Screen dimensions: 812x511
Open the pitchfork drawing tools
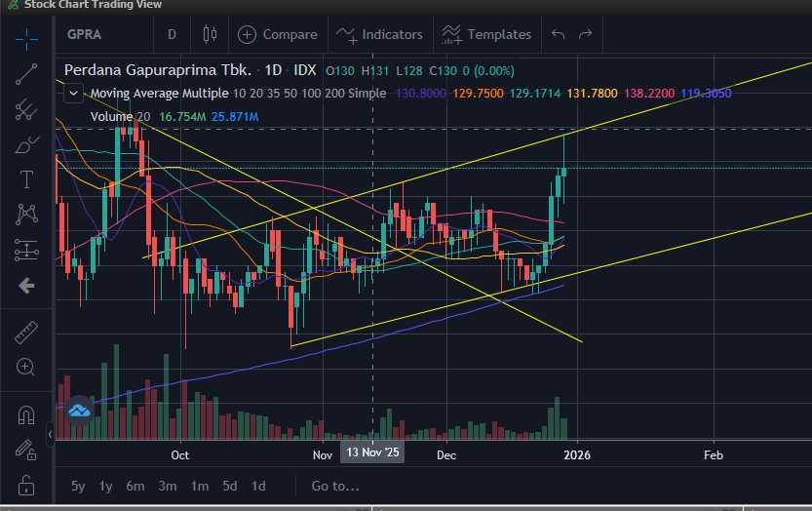(26, 109)
